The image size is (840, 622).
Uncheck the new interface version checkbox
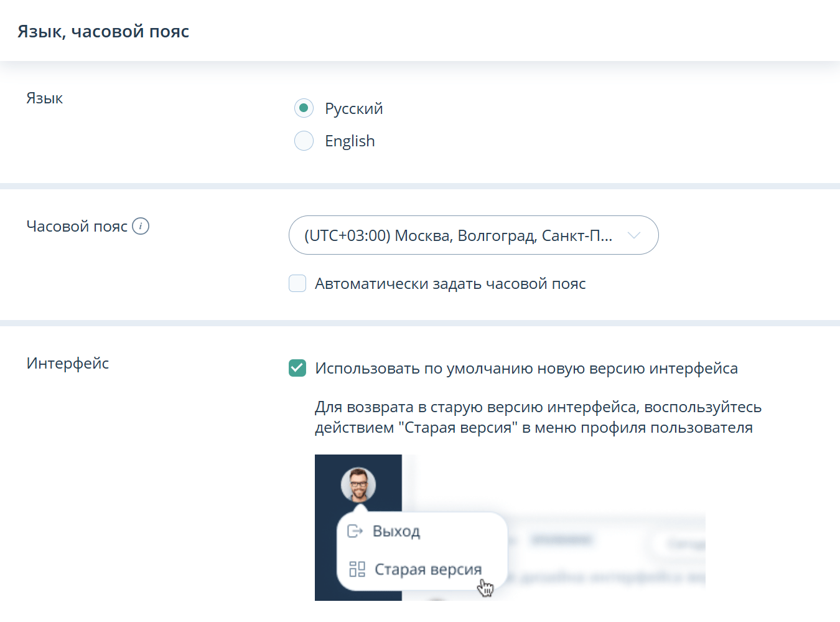297,368
